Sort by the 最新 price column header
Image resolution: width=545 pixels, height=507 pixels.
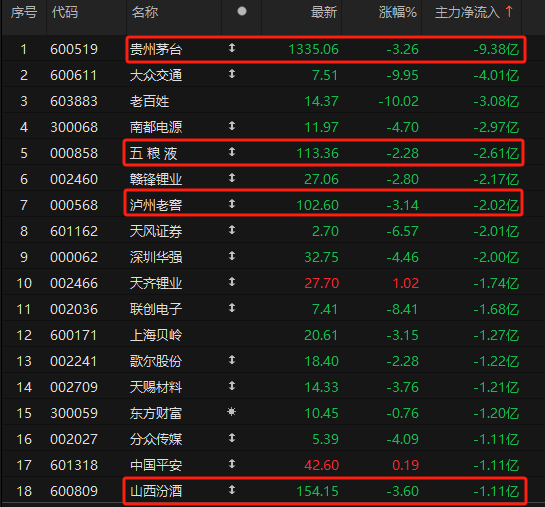(324, 13)
